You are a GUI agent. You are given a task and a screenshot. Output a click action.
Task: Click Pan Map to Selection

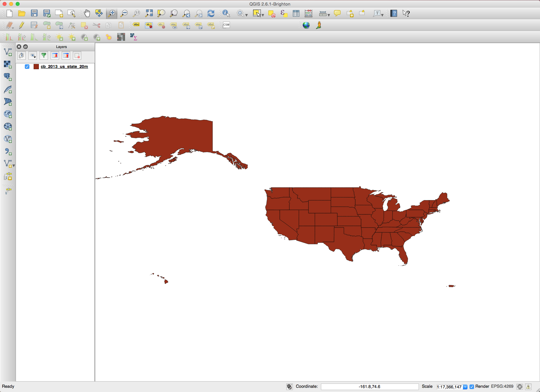(99, 13)
